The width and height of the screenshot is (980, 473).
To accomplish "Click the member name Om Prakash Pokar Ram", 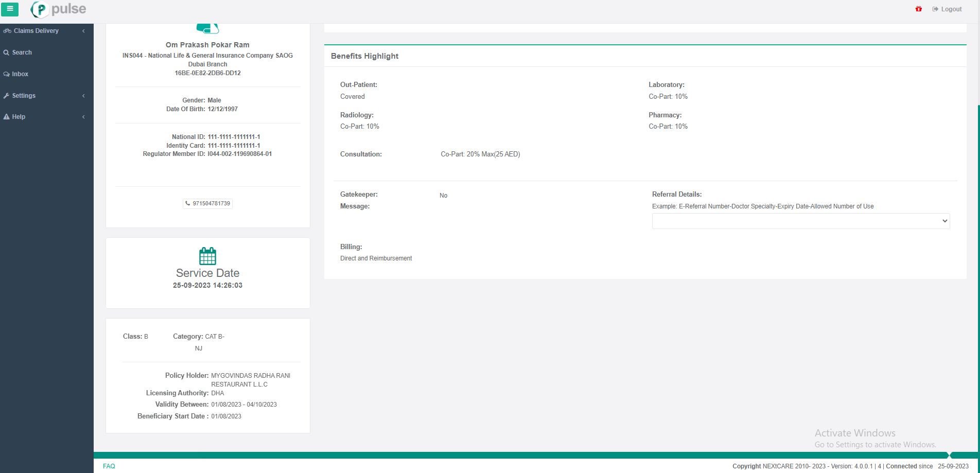I will 207,45.
